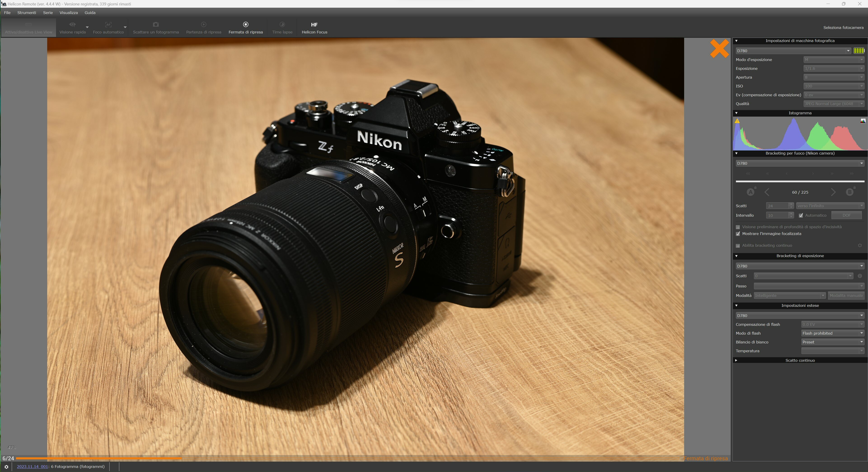Click orange shooting progress bar
Image resolution: width=868 pixels, height=472 pixels.
click(99, 458)
